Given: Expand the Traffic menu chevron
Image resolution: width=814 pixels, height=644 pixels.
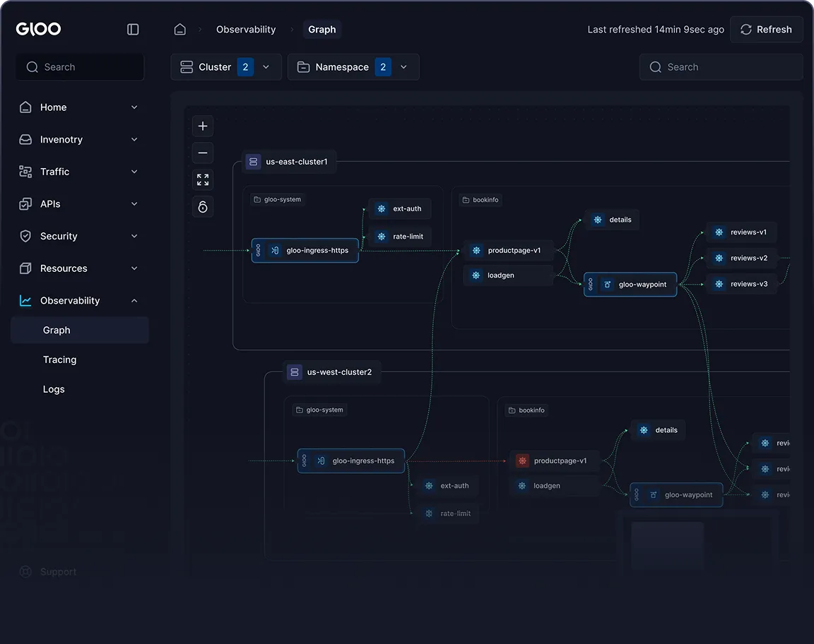Looking at the screenshot, I should 134,172.
